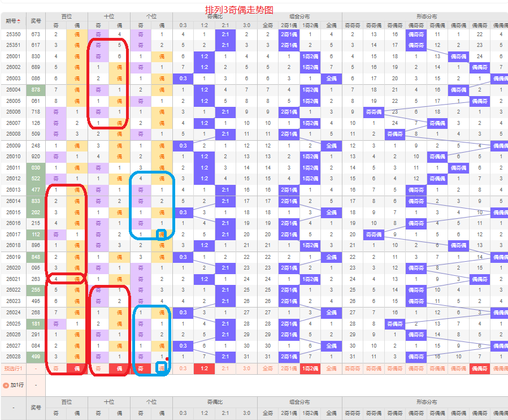508x420 pixels.
Task: Toggle 2:1 ratio in the 预选行1 row
Action: tap(225, 369)
